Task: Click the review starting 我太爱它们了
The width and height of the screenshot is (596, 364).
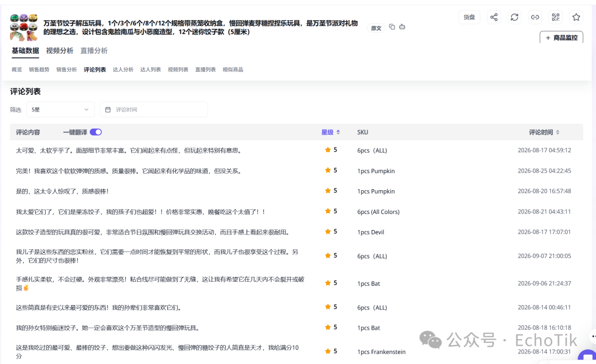Action: 141,212
